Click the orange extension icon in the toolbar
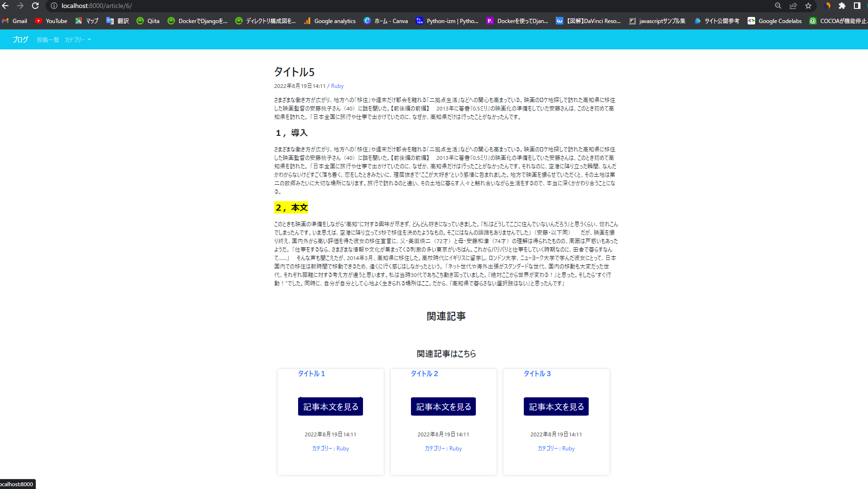Screen dimensions: 868x489 (828, 6)
